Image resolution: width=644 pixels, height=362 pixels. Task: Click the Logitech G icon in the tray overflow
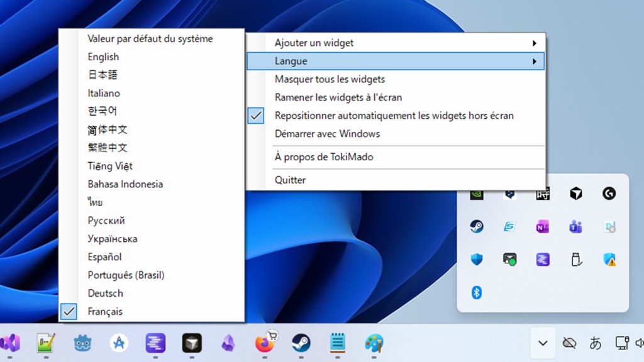click(609, 194)
